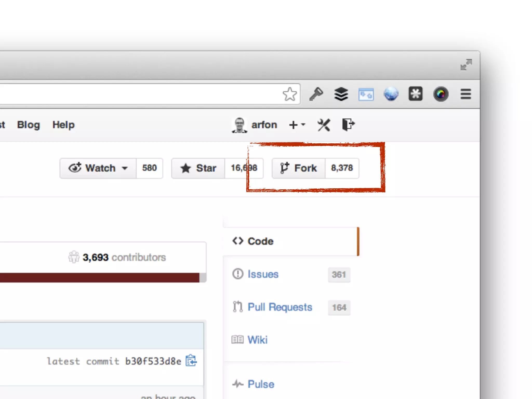
Task: Click the sign out icon
Action: pyautogui.click(x=348, y=124)
